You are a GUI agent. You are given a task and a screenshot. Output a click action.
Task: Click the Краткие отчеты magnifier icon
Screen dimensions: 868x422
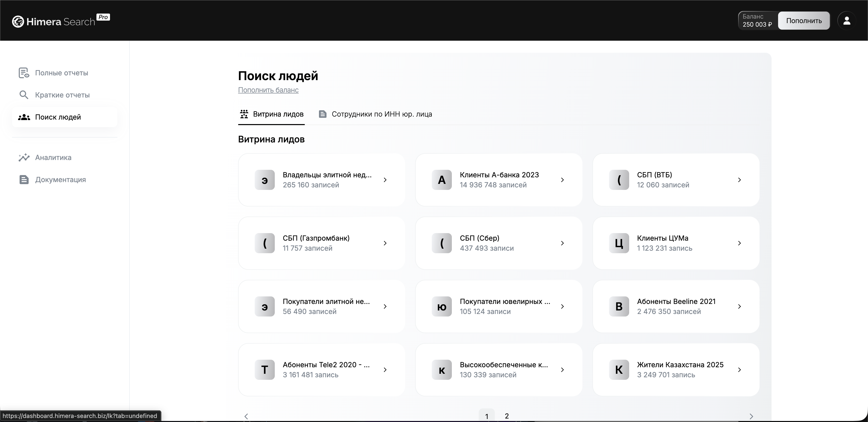[24, 95]
